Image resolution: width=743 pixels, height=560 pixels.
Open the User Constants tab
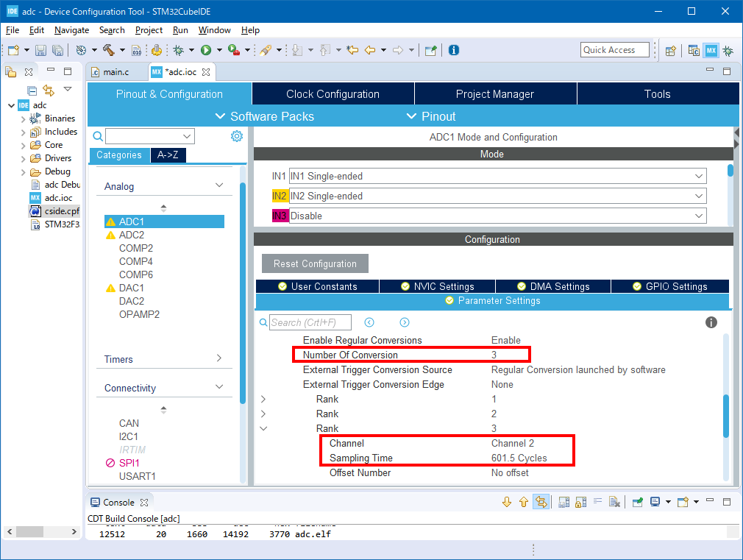pyautogui.click(x=318, y=286)
